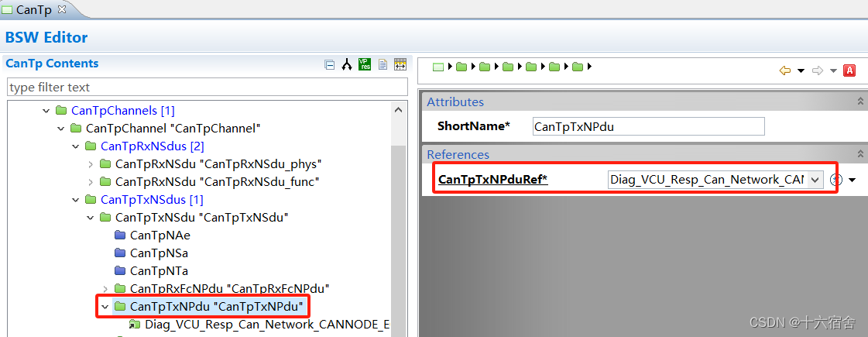Select Diag_VCU_Resp_Can_Network_CANNODE tree entry

tap(267, 325)
